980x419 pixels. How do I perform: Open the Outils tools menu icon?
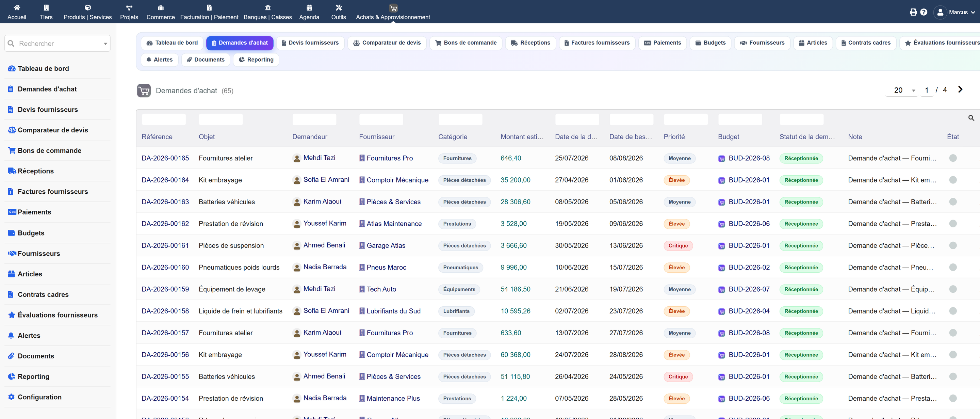point(339,7)
